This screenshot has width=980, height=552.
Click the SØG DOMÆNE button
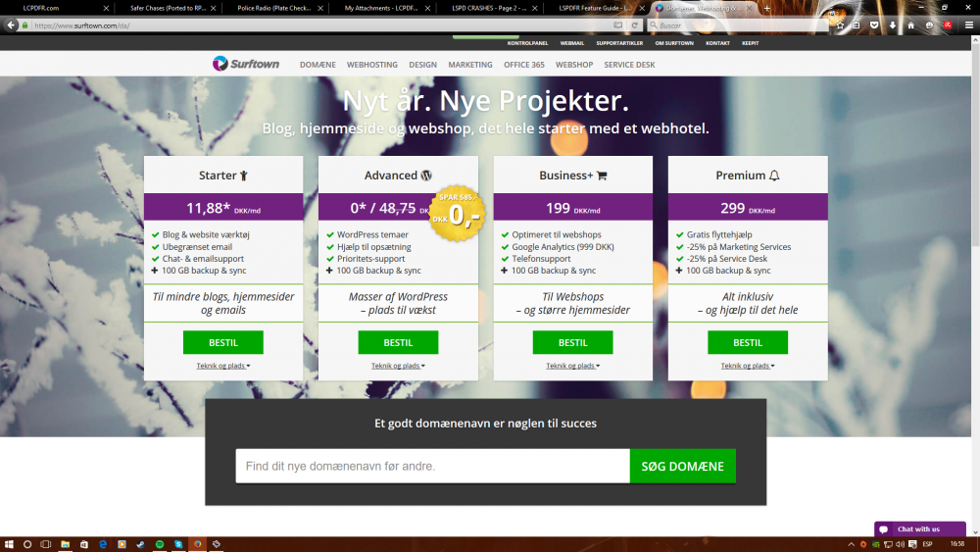pyautogui.click(x=682, y=466)
